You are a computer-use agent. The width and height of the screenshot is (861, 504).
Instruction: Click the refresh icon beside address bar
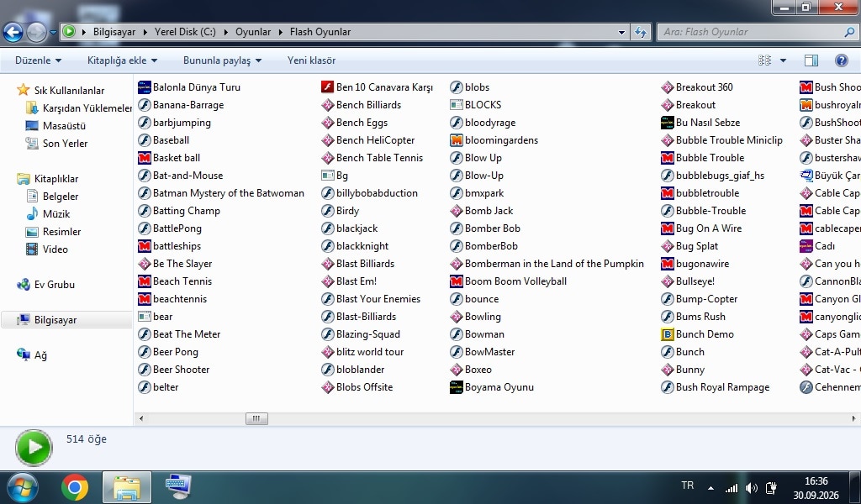pyautogui.click(x=640, y=32)
